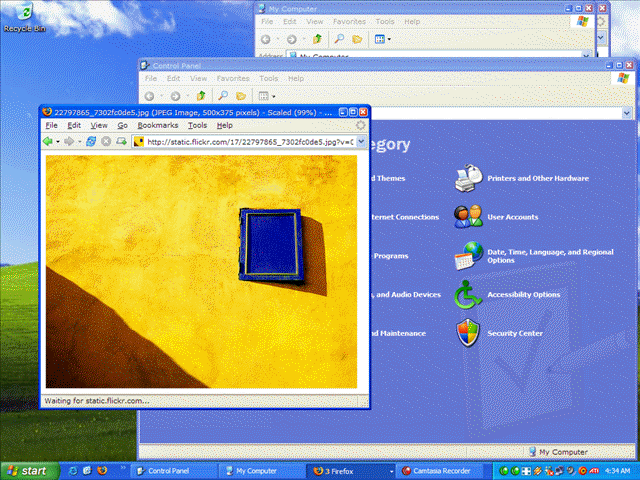This screenshot has height=480, width=640.
Task: Open Favorites menu in Control Panel window
Action: tap(233, 78)
